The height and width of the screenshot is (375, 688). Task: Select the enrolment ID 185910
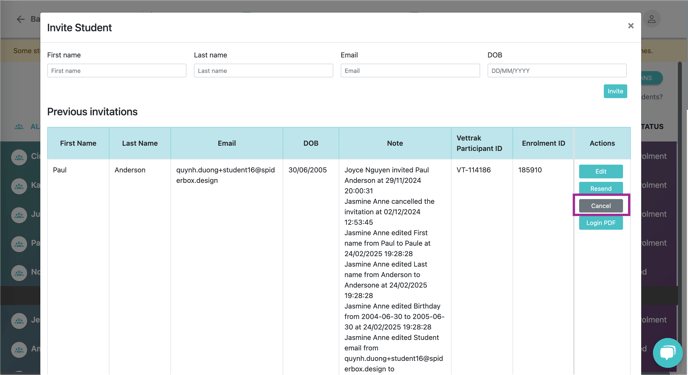530,170
